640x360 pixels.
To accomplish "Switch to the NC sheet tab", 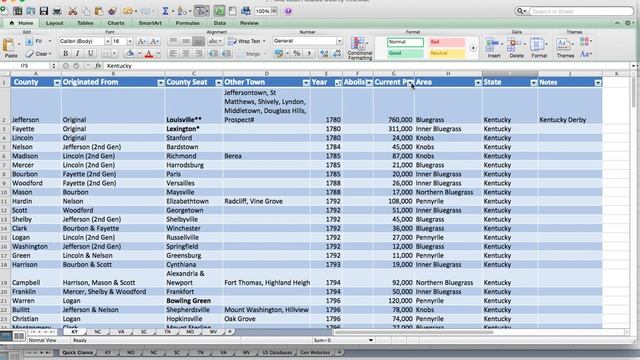I will pos(98,332).
